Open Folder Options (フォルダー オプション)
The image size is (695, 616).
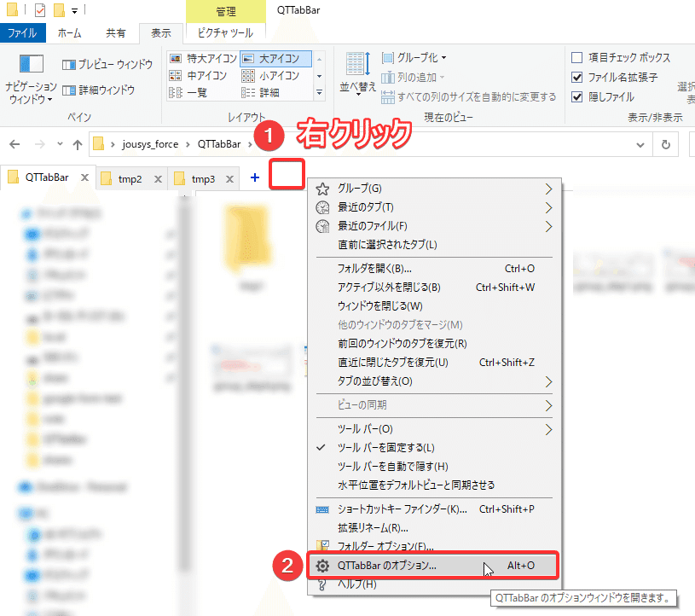pos(433,546)
